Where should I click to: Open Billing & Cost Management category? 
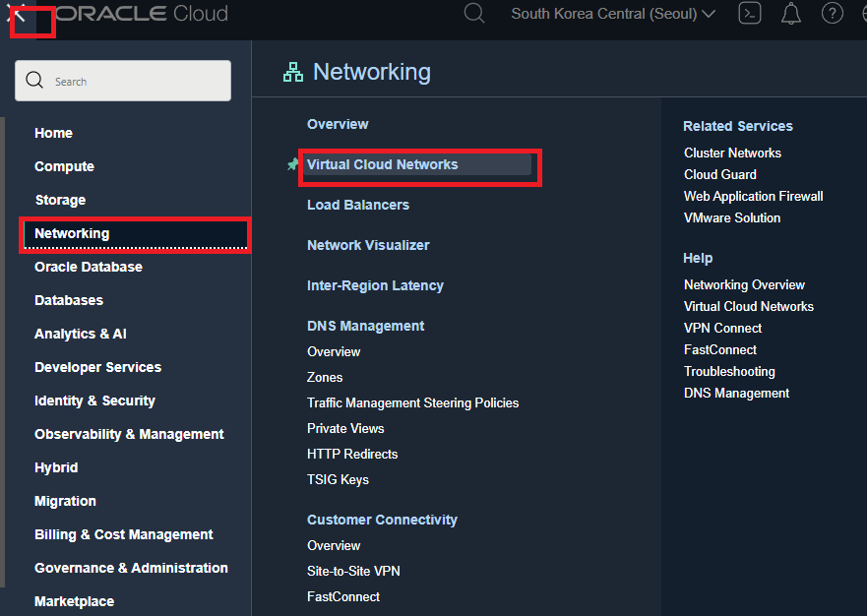pos(123,534)
